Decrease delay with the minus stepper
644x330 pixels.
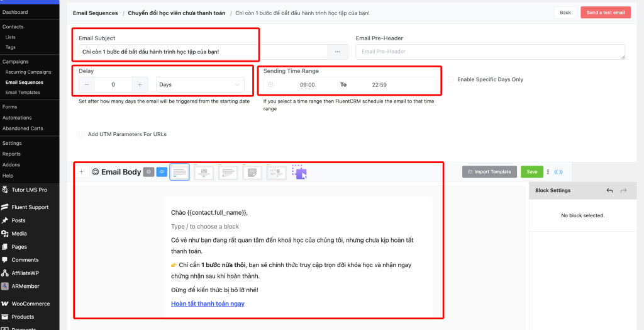tap(87, 84)
